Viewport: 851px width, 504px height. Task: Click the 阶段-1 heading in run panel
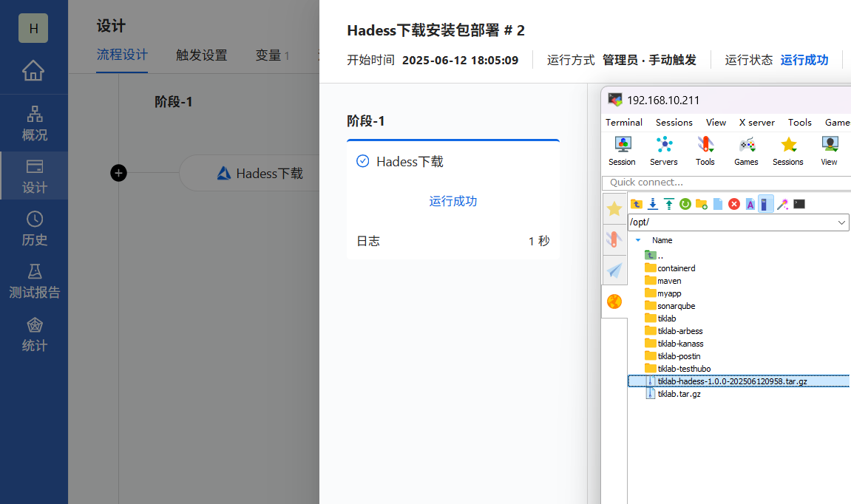point(366,120)
